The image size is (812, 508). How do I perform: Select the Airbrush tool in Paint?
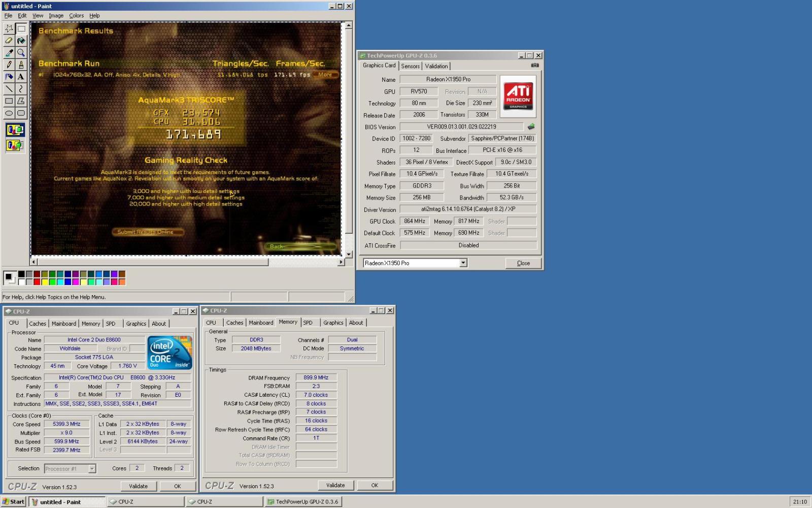tap(9, 77)
